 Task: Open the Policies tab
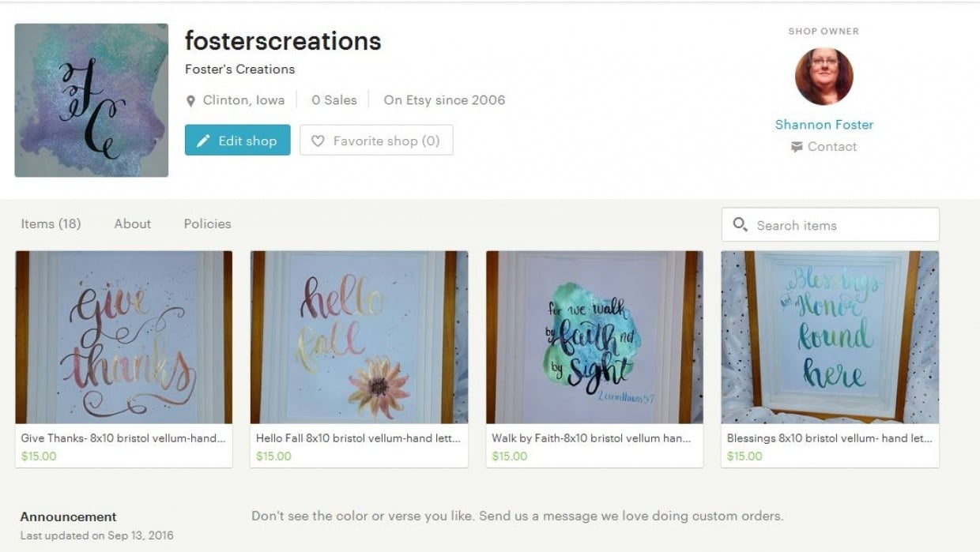coord(206,223)
